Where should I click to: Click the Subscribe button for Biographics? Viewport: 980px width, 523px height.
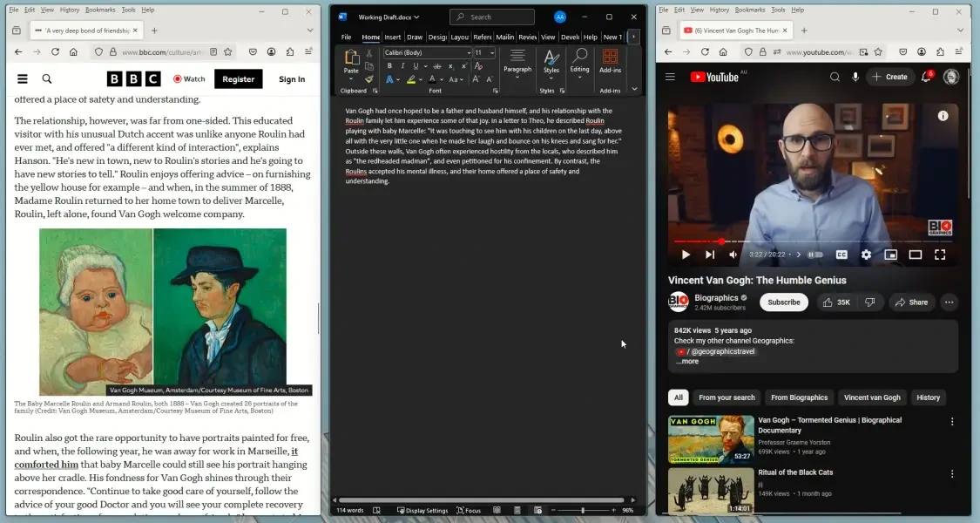783,302
